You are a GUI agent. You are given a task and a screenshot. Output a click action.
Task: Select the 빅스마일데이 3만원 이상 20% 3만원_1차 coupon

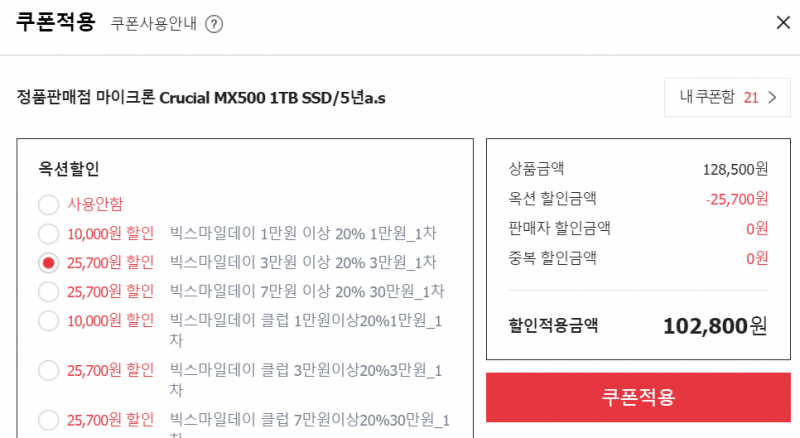tap(48, 263)
